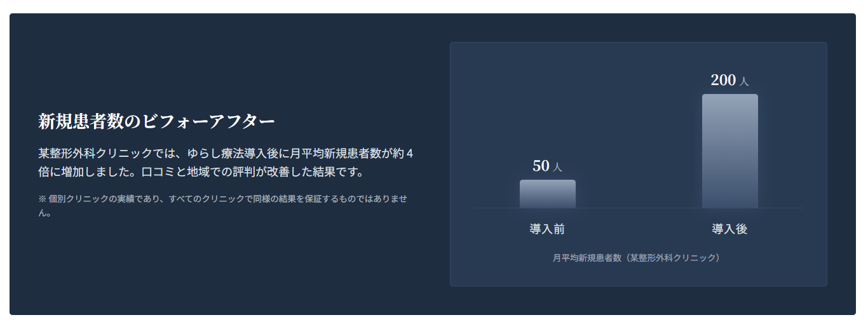868x329 pixels.
Task: Click the heading 新規患者数のビフォーアフター
Action: coord(156,121)
